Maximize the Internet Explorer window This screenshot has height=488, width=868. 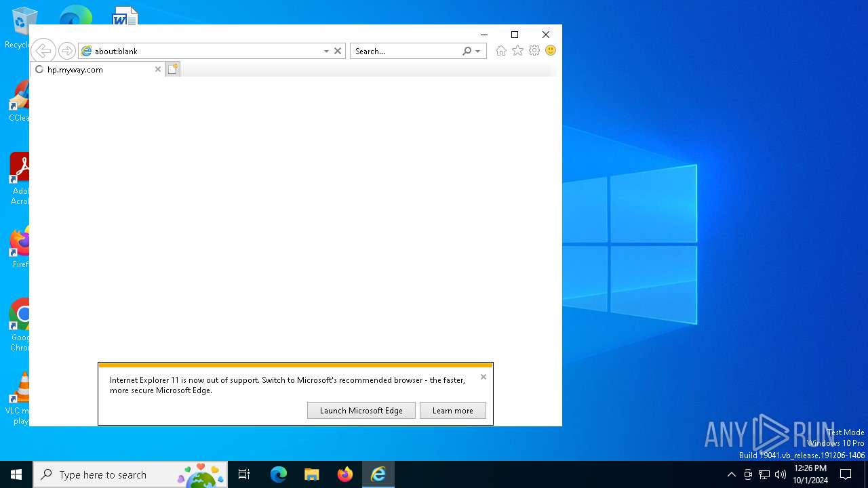515,35
